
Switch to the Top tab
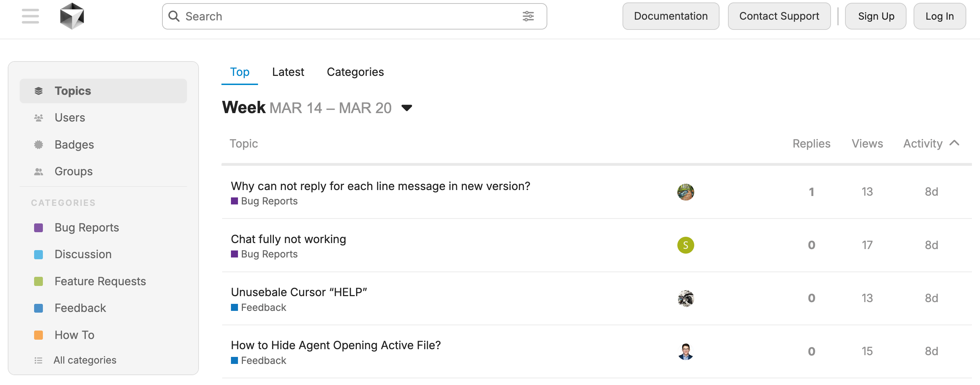pos(240,72)
